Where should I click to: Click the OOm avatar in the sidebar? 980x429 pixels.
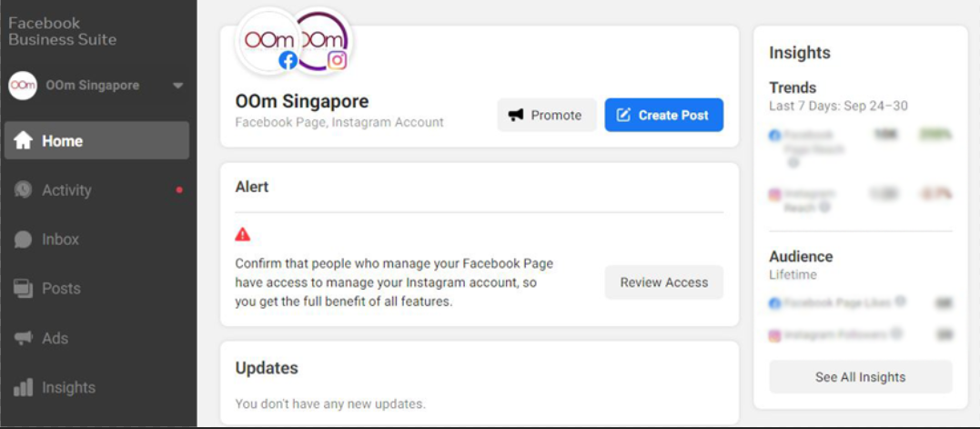click(22, 86)
